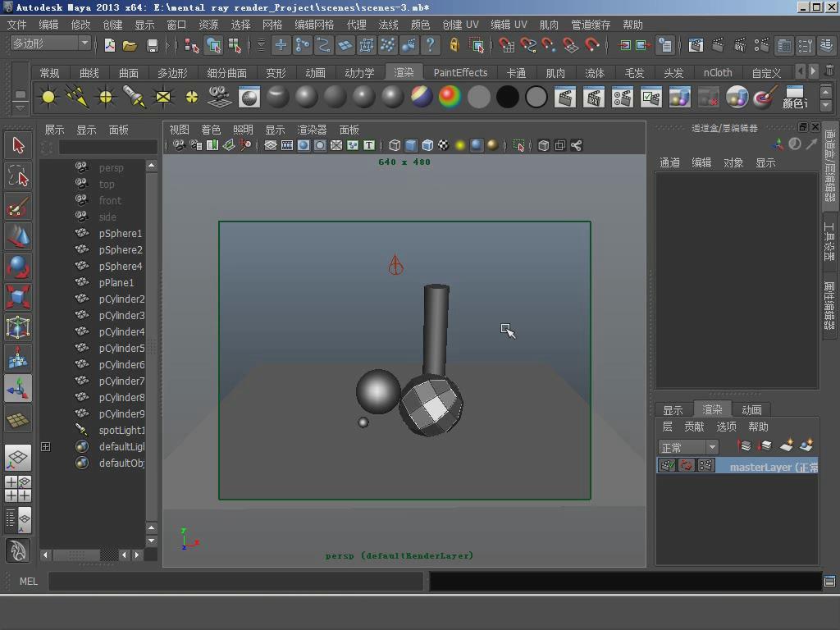Switch to the nCloth shelf tab
Image resolution: width=840 pixels, height=630 pixels.
(x=717, y=73)
